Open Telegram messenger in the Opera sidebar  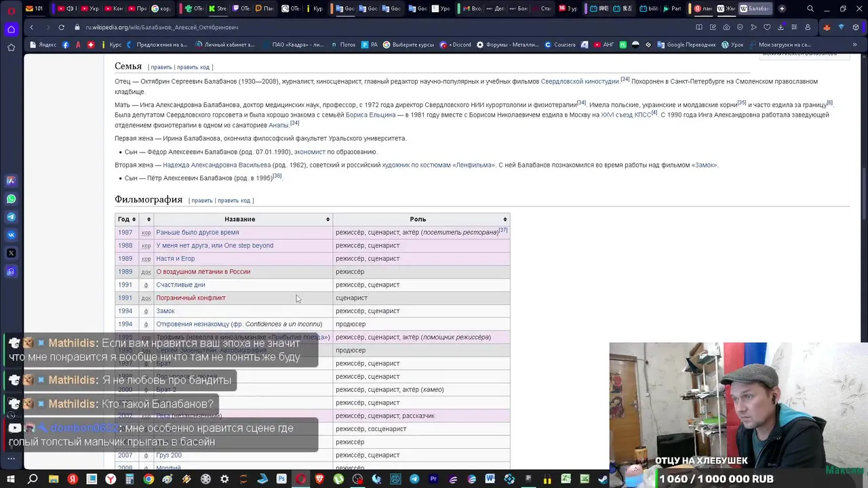11,217
